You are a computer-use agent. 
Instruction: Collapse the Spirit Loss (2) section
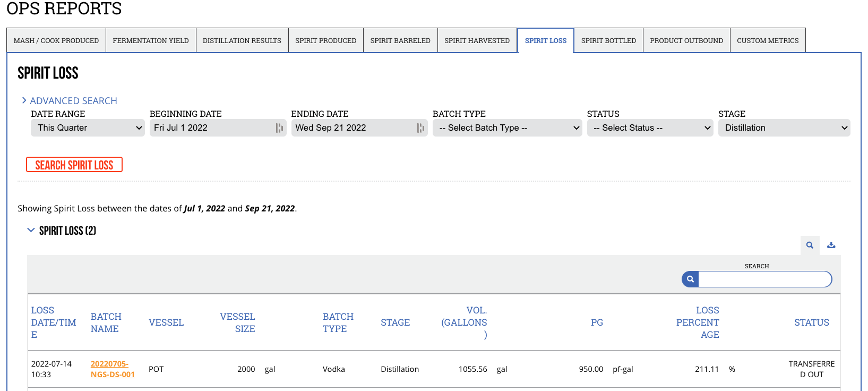click(62, 231)
